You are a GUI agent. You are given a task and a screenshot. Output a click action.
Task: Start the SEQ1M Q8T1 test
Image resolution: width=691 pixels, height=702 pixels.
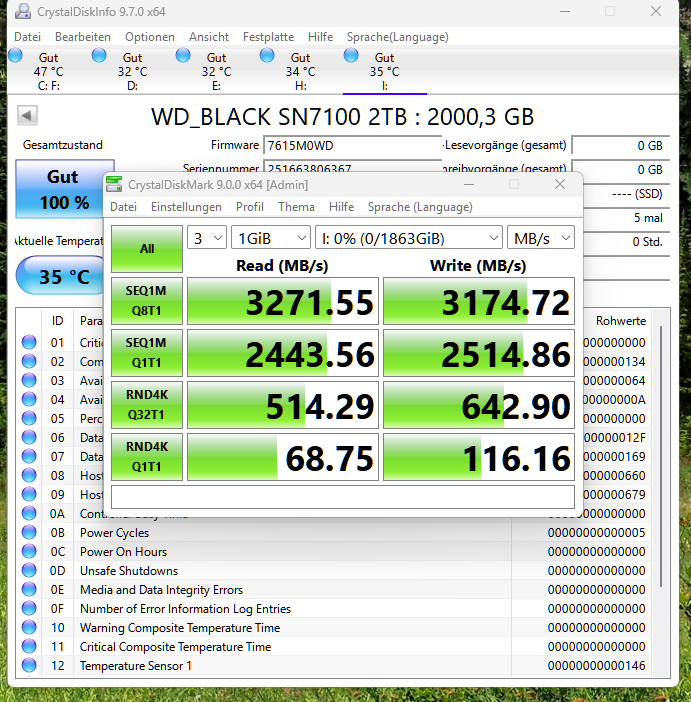147,301
